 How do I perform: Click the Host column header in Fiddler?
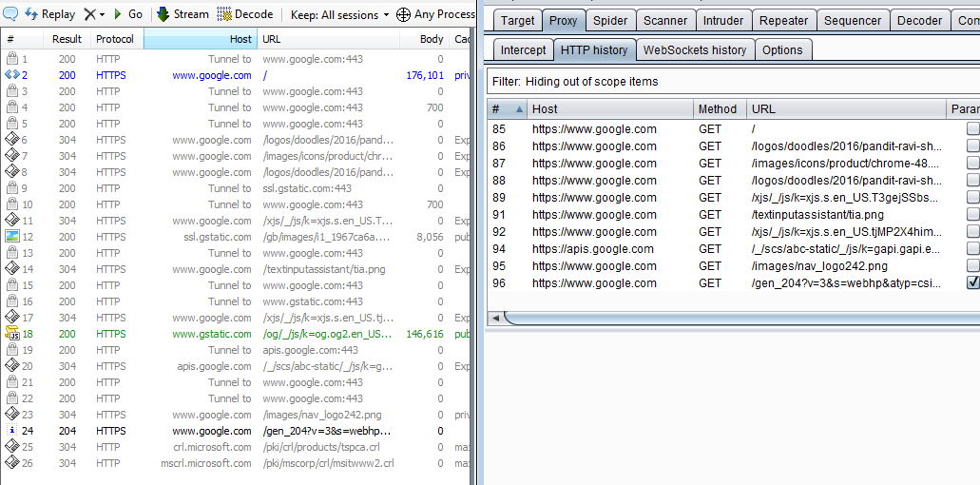(201, 39)
